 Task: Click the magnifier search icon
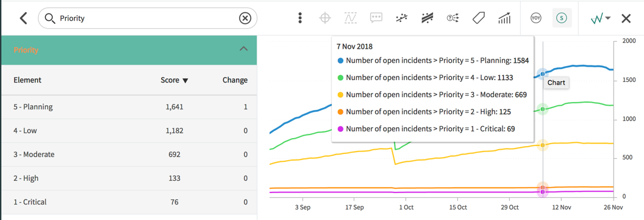pyautogui.click(x=49, y=18)
